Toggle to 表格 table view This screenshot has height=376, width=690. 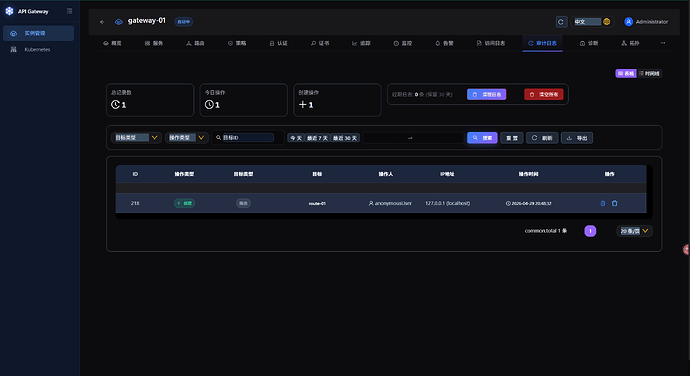coord(626,74)
